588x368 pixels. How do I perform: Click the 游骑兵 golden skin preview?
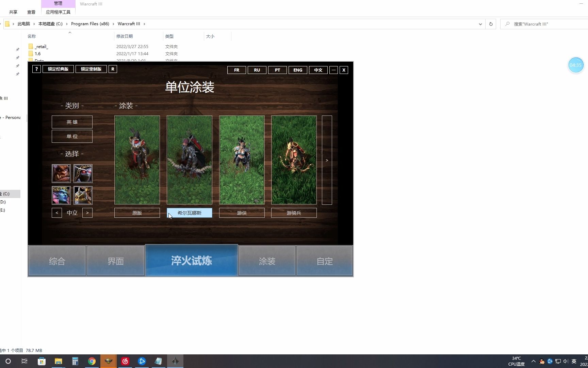click(294, 160)
